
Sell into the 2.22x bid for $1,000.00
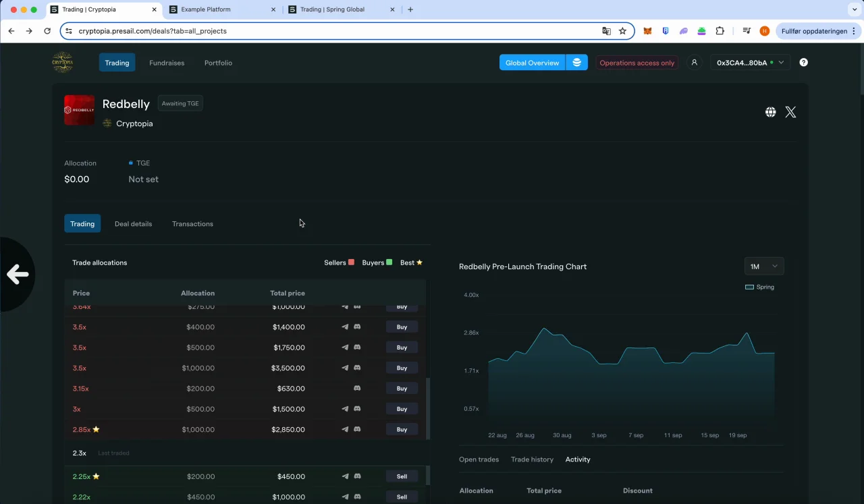[x=402, y=497]
